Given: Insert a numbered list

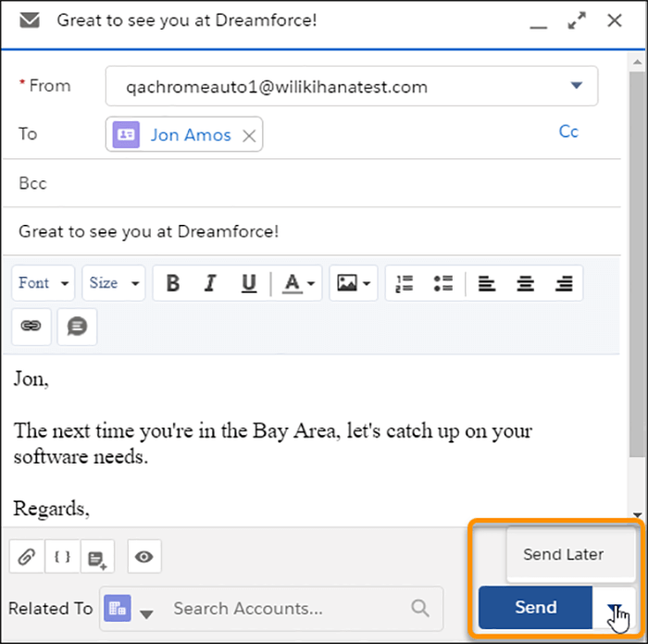Looking at the screenshot, I should pos(404,283).
